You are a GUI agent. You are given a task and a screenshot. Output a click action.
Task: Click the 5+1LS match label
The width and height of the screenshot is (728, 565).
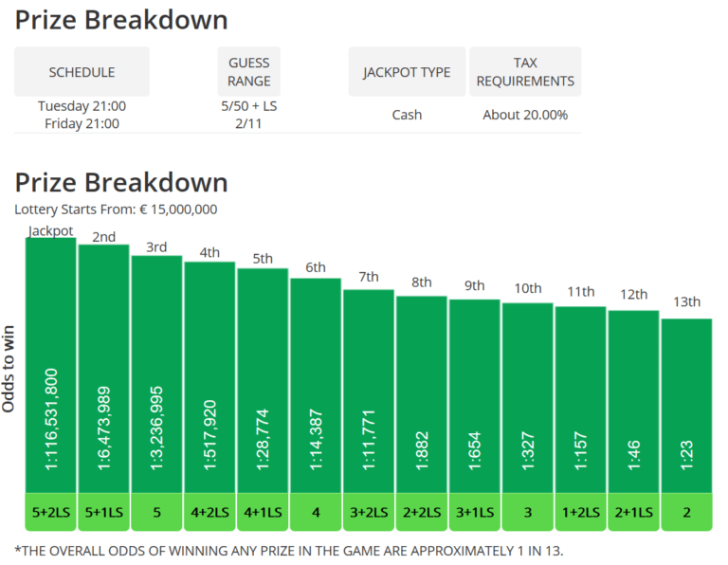coord(103,512)
